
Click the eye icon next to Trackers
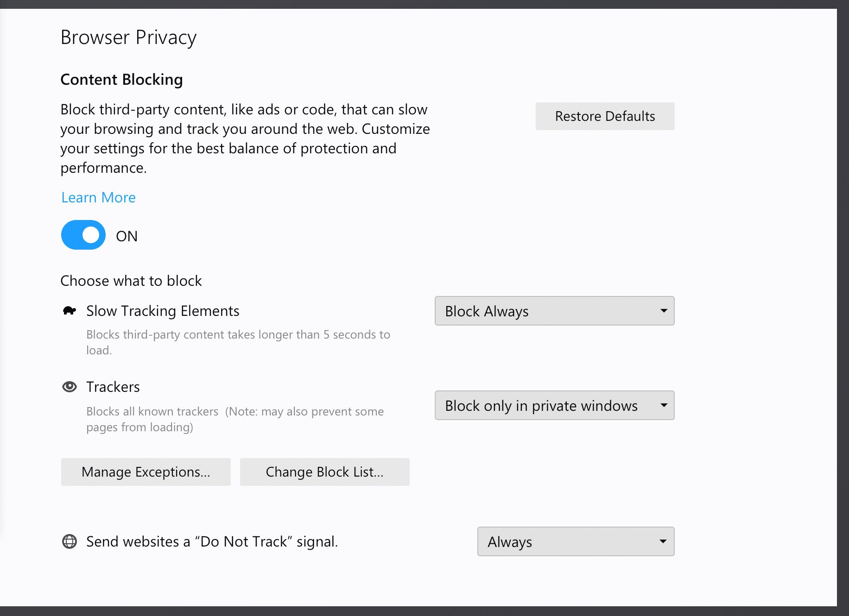coord(70,387)
